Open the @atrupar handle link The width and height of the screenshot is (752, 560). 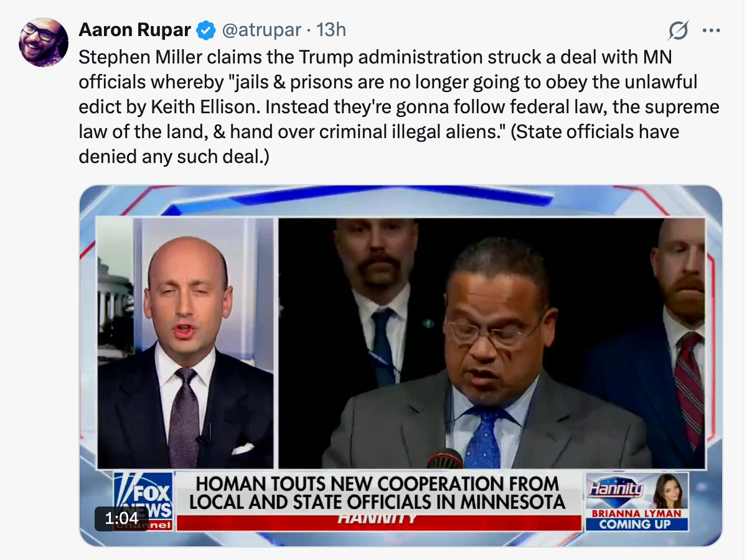pos(261,29)
